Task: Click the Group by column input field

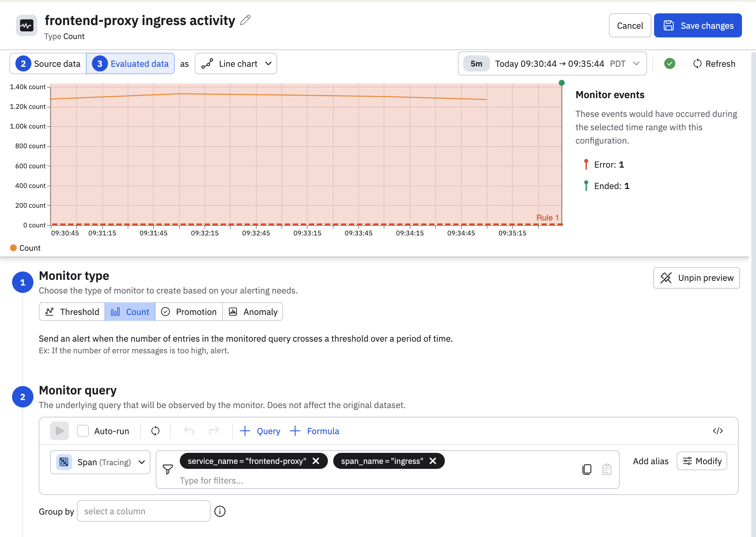Action: point(144,511)
